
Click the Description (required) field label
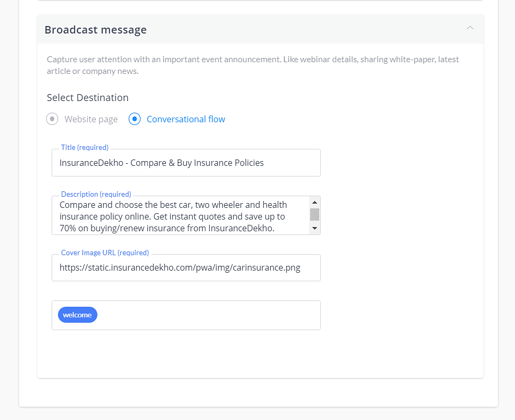96,194
